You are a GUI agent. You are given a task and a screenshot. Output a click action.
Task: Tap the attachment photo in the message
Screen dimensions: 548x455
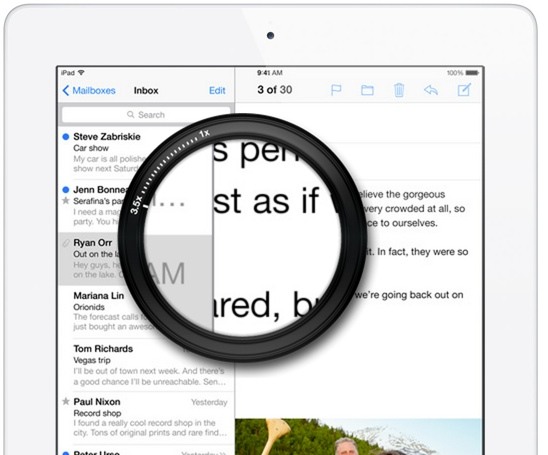(359, 436)
